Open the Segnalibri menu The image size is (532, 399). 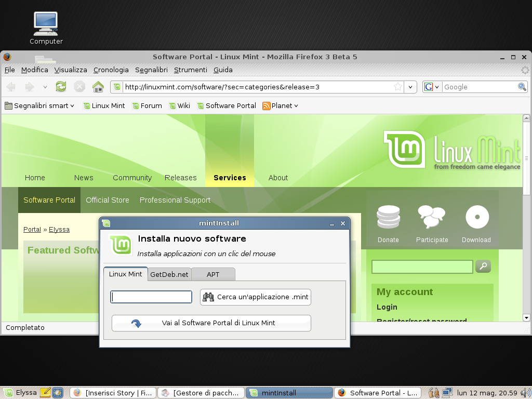coord(151,70)
